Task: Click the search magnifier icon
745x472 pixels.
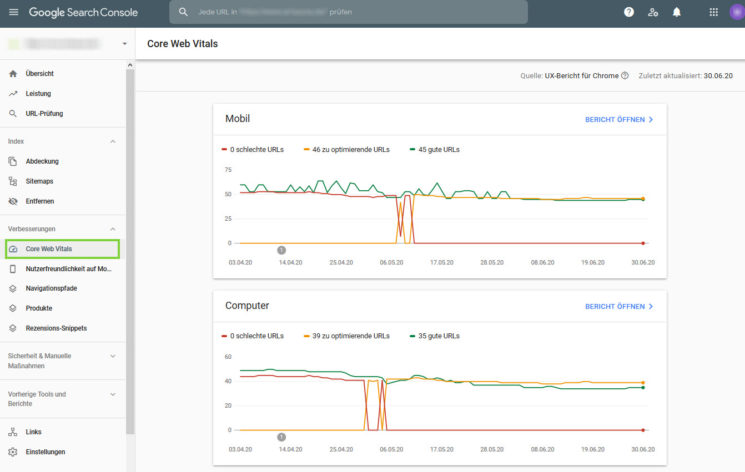Action: coord(183,12)
